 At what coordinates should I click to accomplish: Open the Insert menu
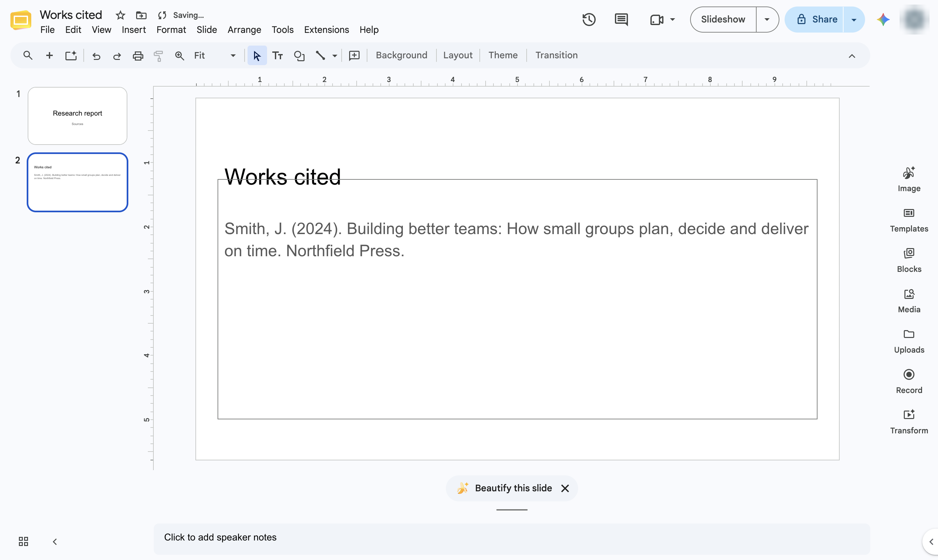[134, 29]
